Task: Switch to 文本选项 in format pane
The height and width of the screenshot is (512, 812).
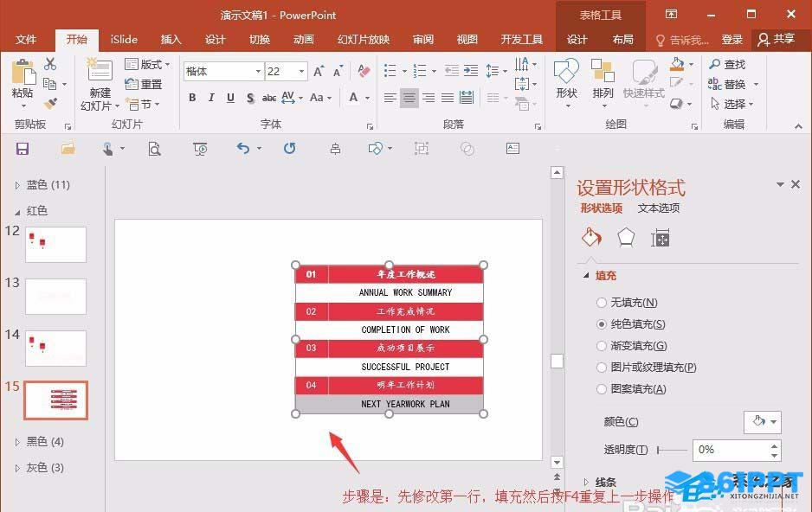Action: [658, 208]
